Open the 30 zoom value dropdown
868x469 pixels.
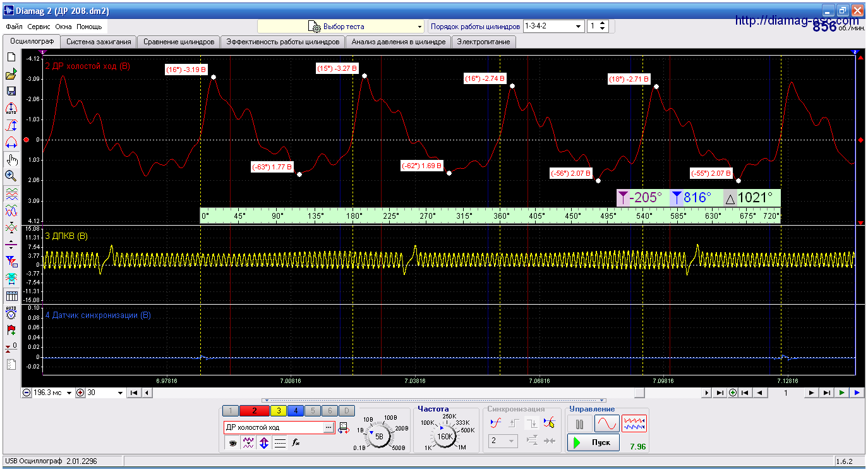point(120,393)
